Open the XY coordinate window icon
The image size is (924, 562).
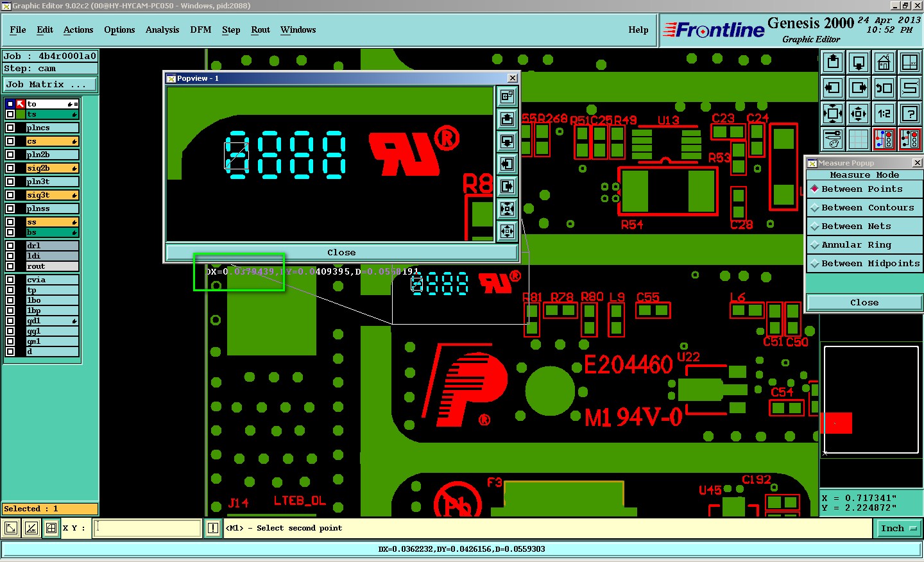[x=910, y=62]
